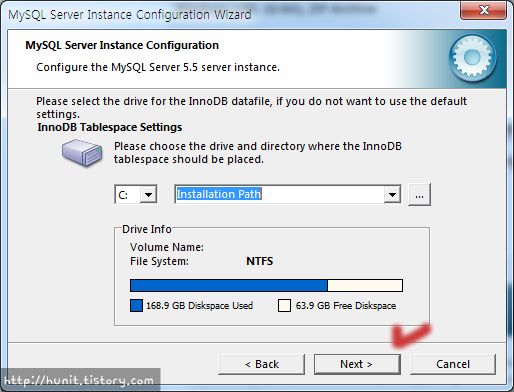This screenshot has height=392, width=514.
Task: Go back with the < Back button
Action: 262,364
